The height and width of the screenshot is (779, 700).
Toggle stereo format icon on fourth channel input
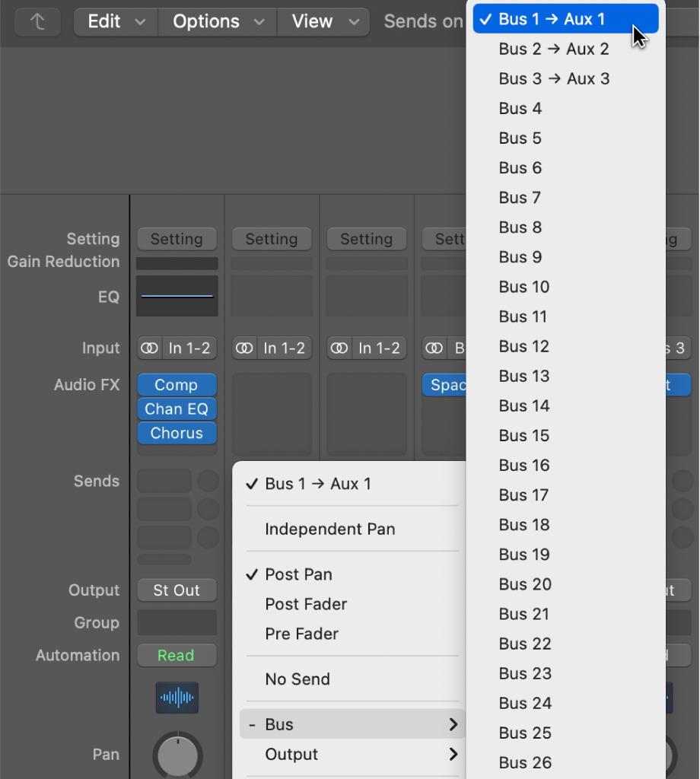click(x=434, y=348)
